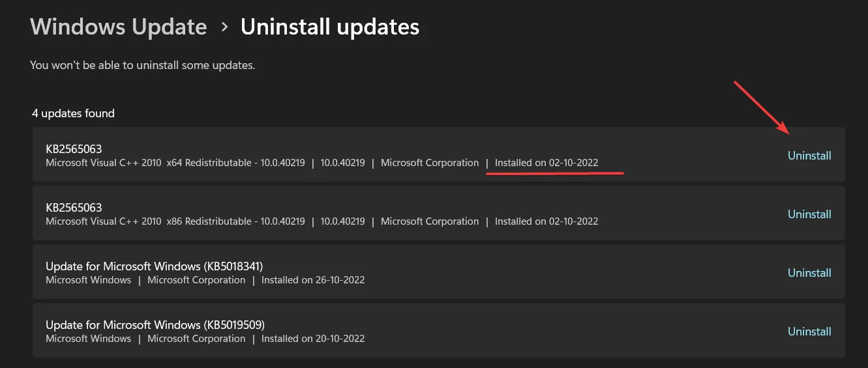
Task: Click the x86 Redistributable description text
Action: (x=175, y=221)
